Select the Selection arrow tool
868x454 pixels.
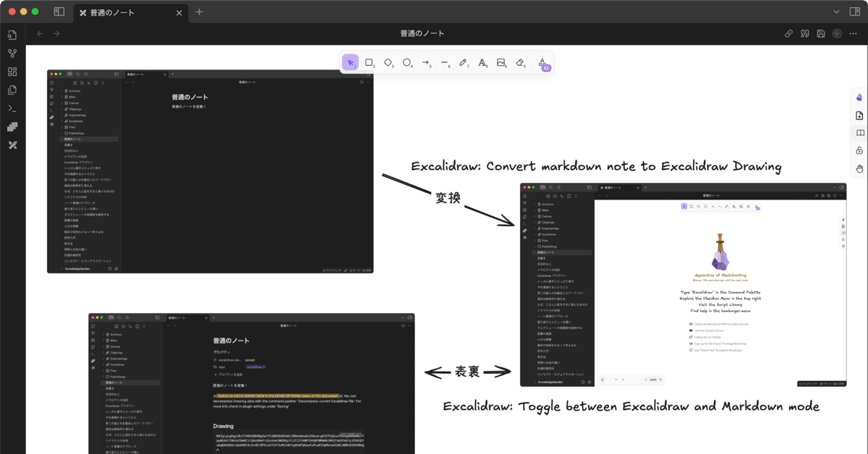351,63
